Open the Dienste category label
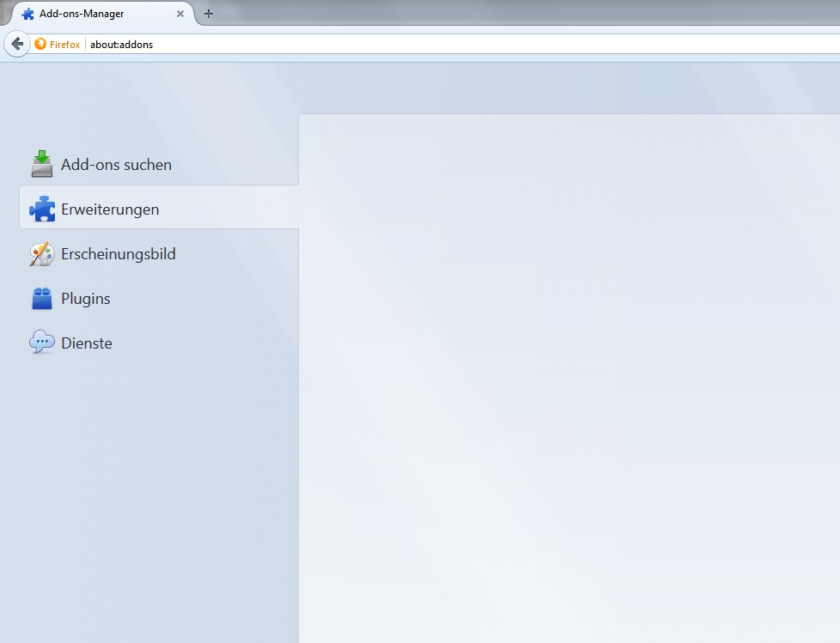Screen dimensions: 840x643 click(87, 343)
